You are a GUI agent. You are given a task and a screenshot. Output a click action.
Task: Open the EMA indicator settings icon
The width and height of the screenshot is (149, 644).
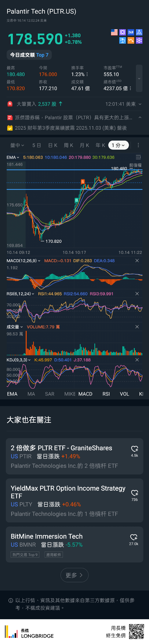(138, 157)
